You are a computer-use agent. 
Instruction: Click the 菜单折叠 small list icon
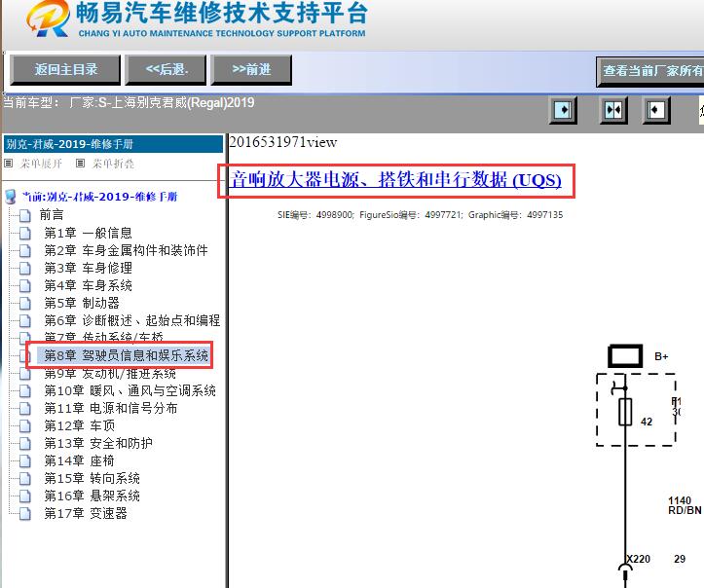pos(80,164)
